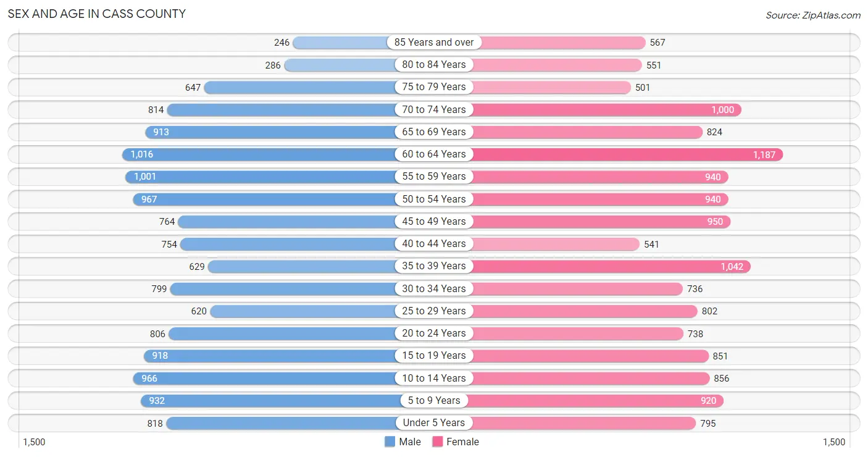Click the male bar showing 967
868x457 pixels.
[283, 199]
